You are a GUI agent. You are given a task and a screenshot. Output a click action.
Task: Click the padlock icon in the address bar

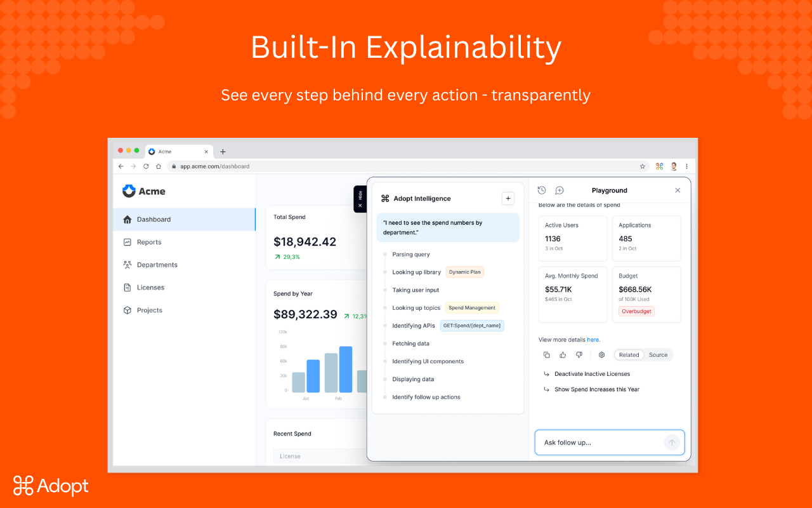tap(174, 166)
